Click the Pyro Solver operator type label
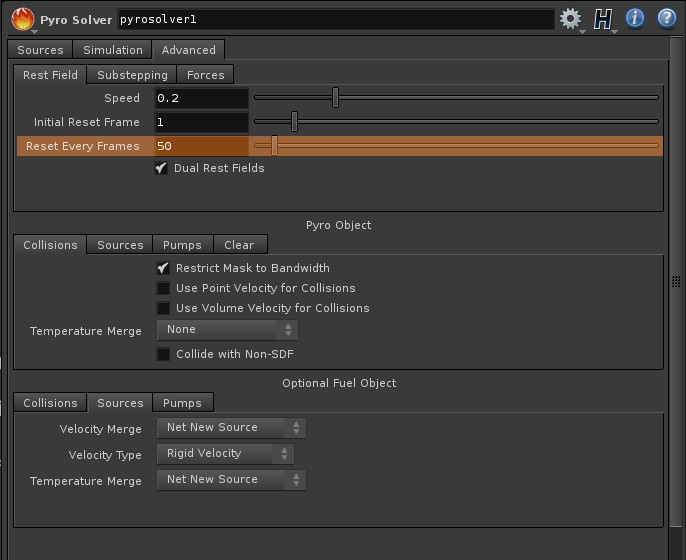686x560 pixels. [76, 20]
